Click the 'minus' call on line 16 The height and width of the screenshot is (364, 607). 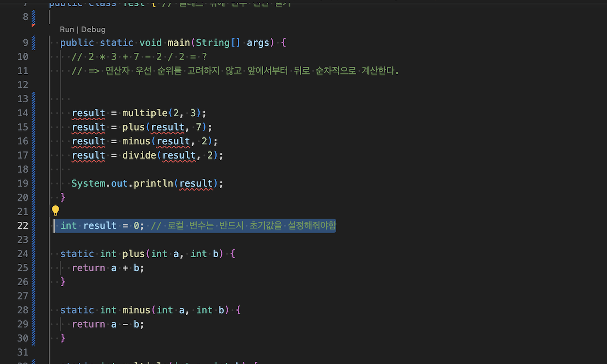click(x=137, y=141)
